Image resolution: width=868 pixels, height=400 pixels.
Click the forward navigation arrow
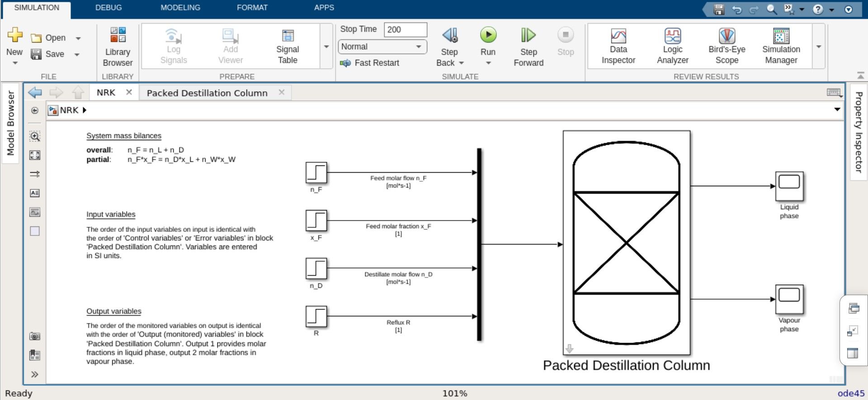click(56, 93)
